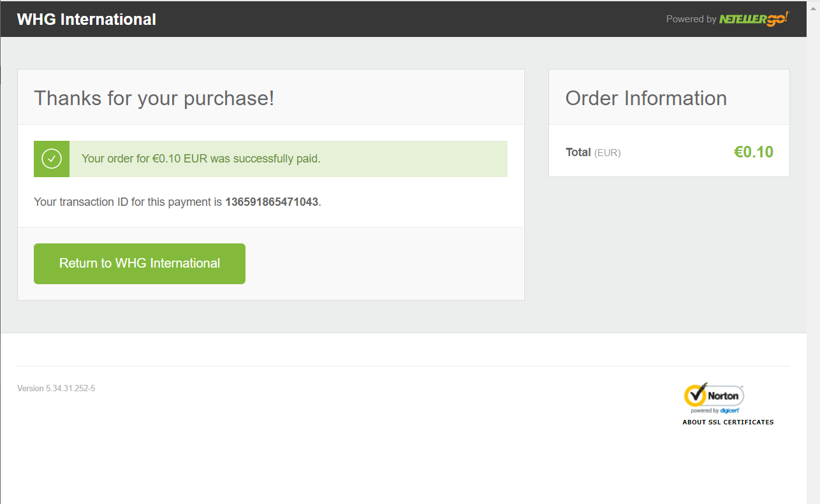Viewport: 820px width, 504px height.
Task: Select the transaction ID number 136591865471043
Action: pyautogui.click(x=272, y=202)
